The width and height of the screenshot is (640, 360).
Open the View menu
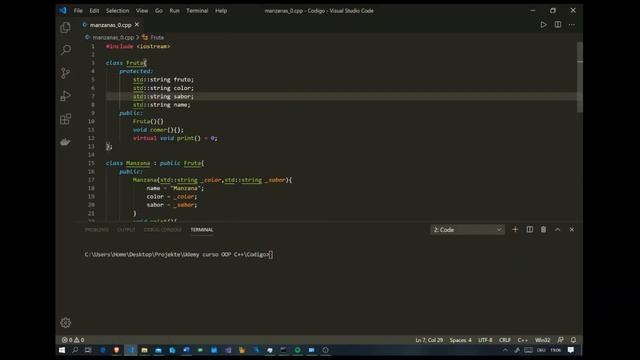click(142, 11)
